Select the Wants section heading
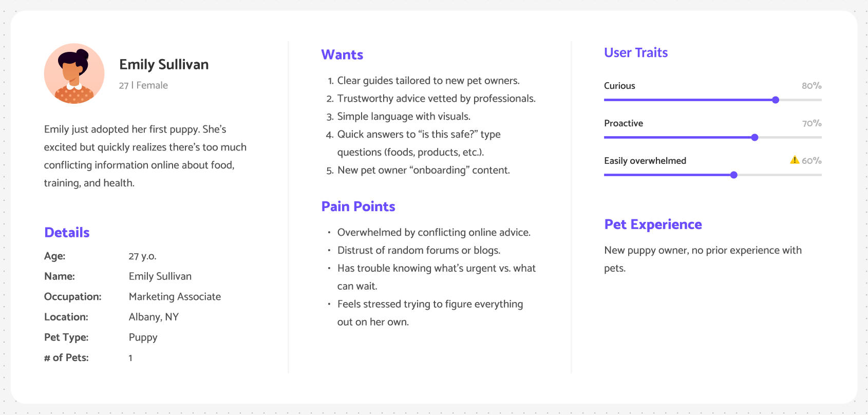 pos(342,55)
